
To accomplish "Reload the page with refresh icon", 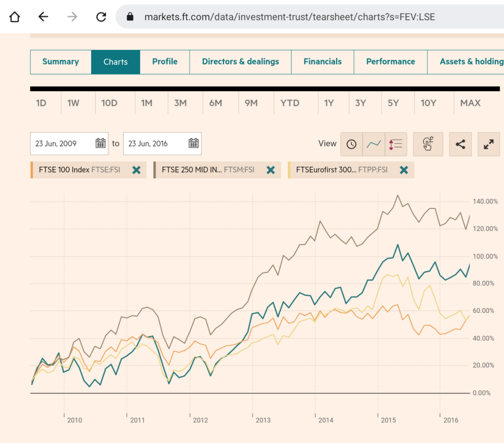I will [101, 17].
